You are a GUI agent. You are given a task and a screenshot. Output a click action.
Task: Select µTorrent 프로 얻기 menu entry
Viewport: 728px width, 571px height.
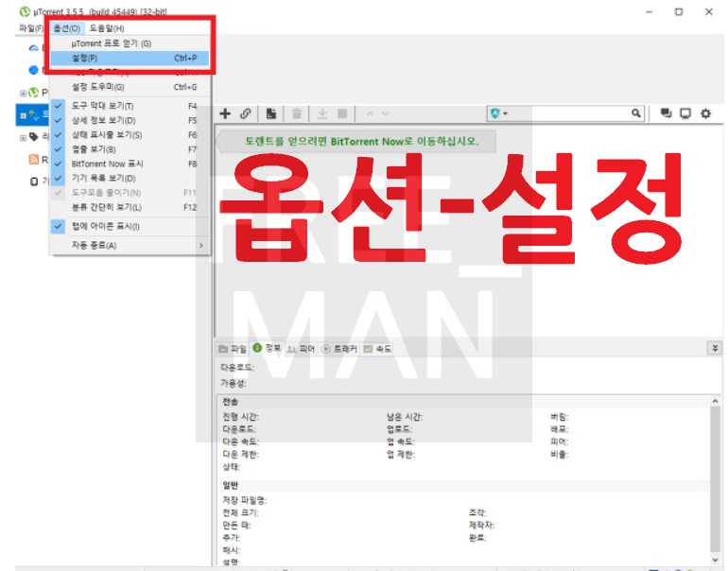point(130,43)
